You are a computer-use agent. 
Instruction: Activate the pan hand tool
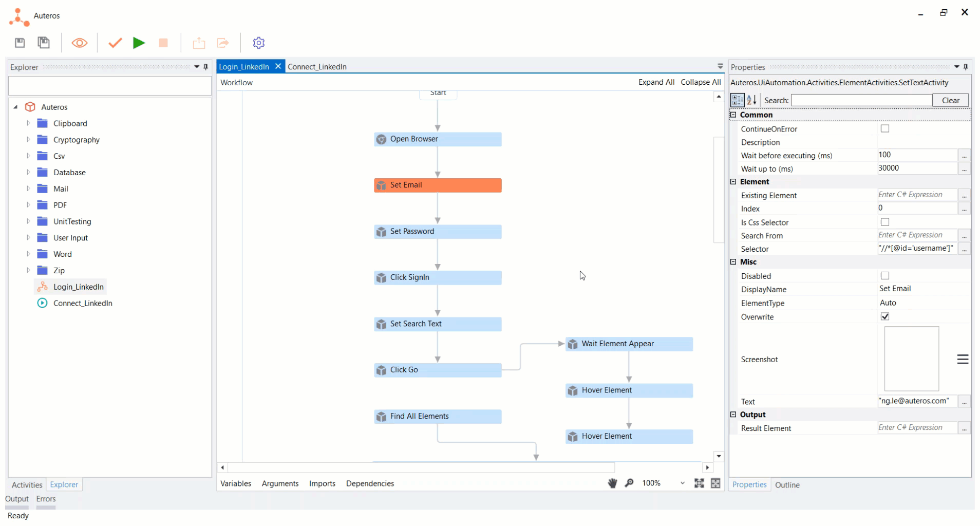pyautogui.click(x=612, y=483)
